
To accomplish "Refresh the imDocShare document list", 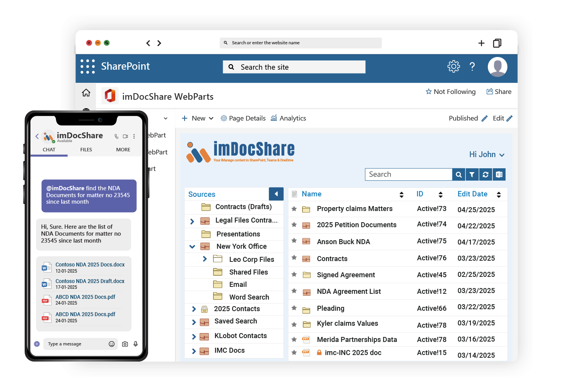I will click(486, 174).
